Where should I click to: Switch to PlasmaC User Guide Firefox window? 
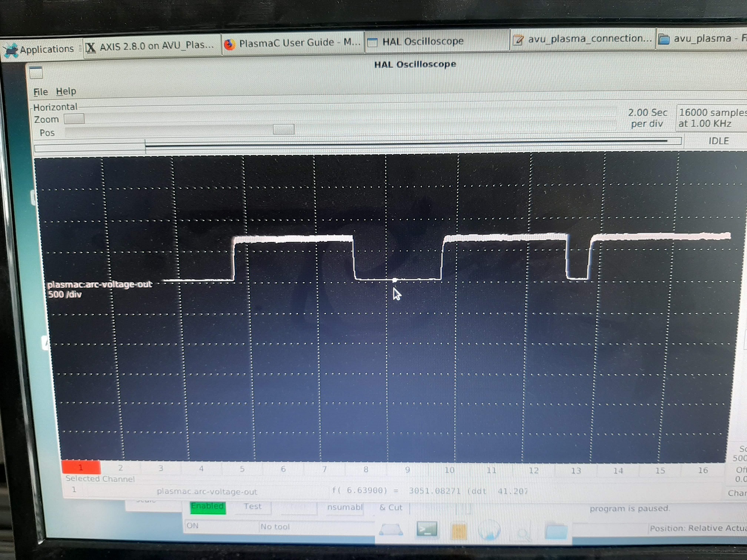[293, 43]
